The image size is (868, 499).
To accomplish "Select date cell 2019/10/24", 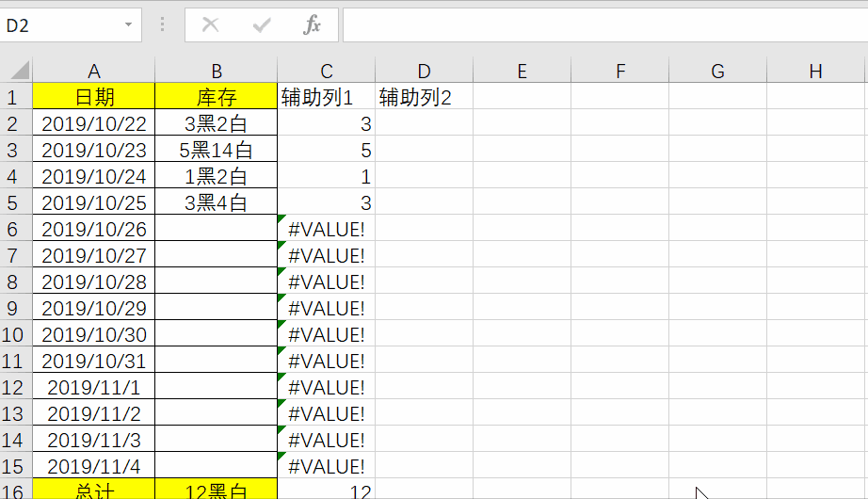I will coord(93,175).
